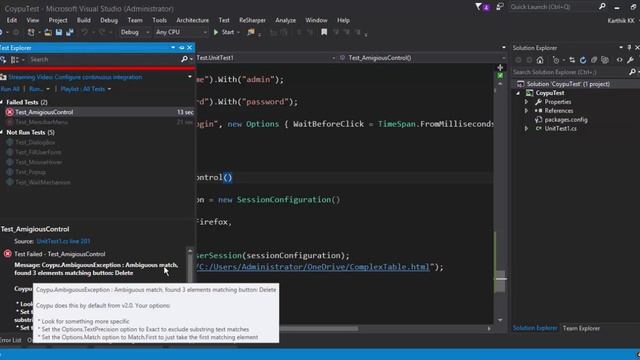Click the Run All tests link

(x=10, y=89)
